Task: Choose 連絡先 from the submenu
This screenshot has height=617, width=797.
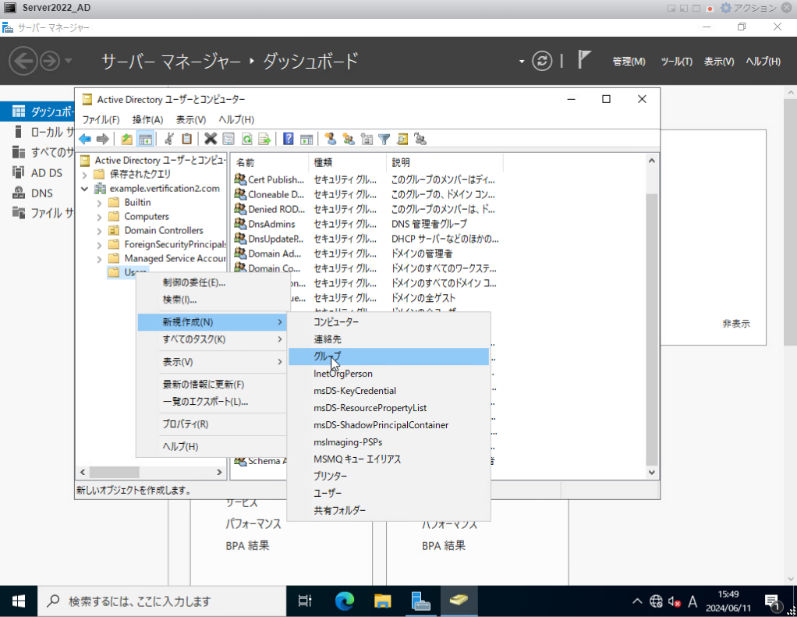Action: pyautogui.click(x=389, y=339)
